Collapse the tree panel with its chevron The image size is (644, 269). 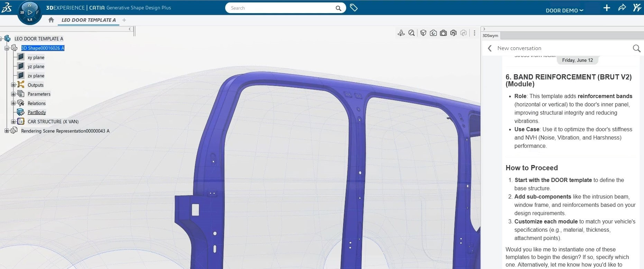point(130,29)
